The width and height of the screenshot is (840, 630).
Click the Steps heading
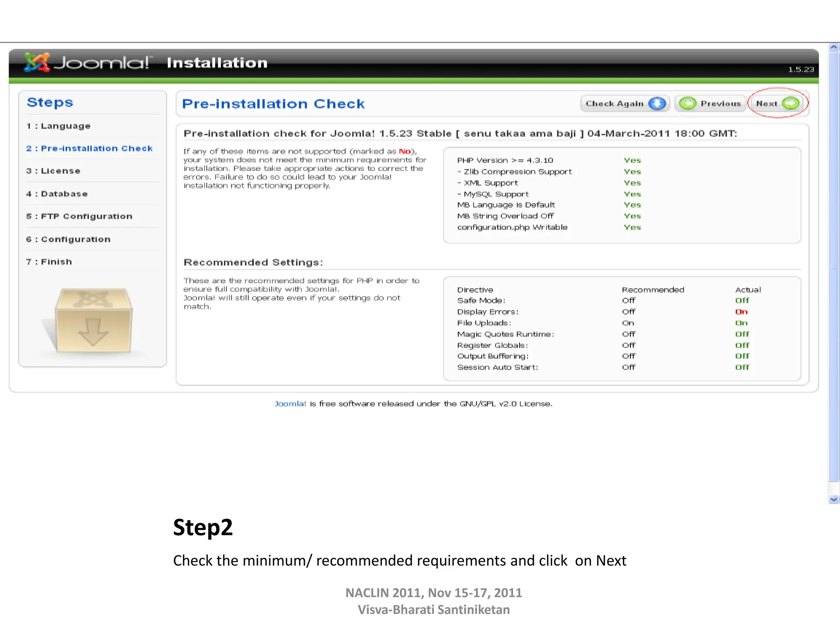point(50,103)
